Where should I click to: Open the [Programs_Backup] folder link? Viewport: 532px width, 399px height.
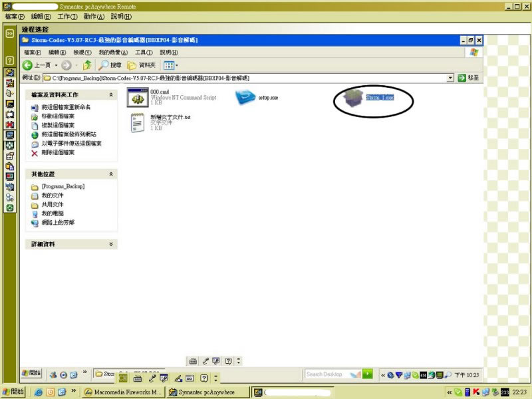tap(63, 187)
